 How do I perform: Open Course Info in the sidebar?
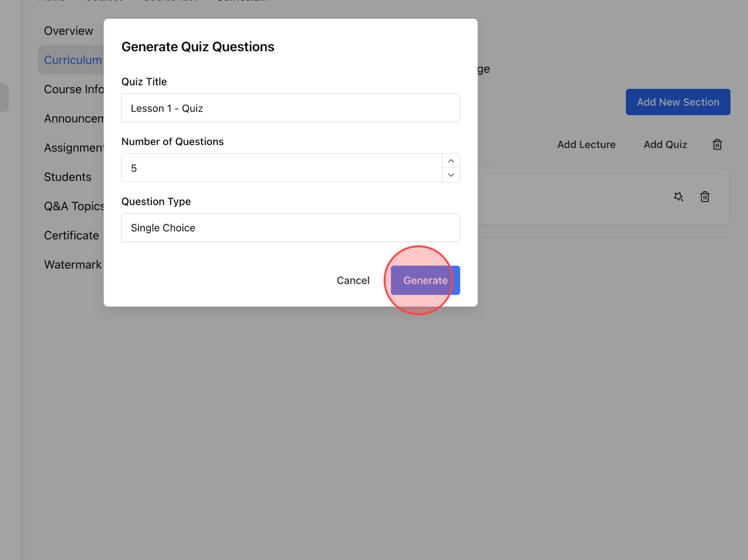[x=74, y=89]
